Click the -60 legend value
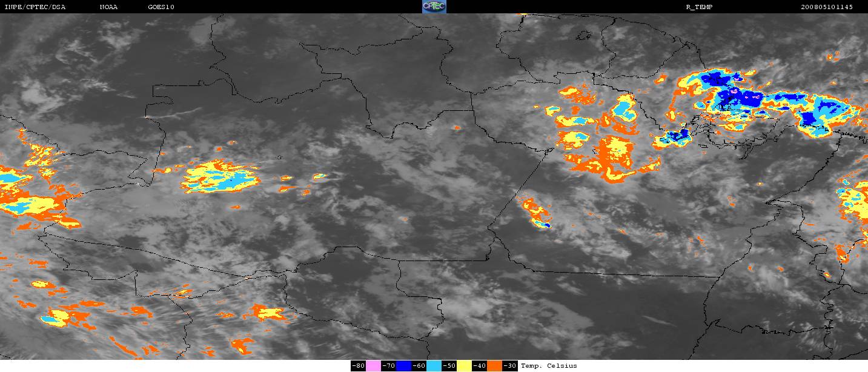Viewport: 868px width, 372px height. click(x=419, y=366)
